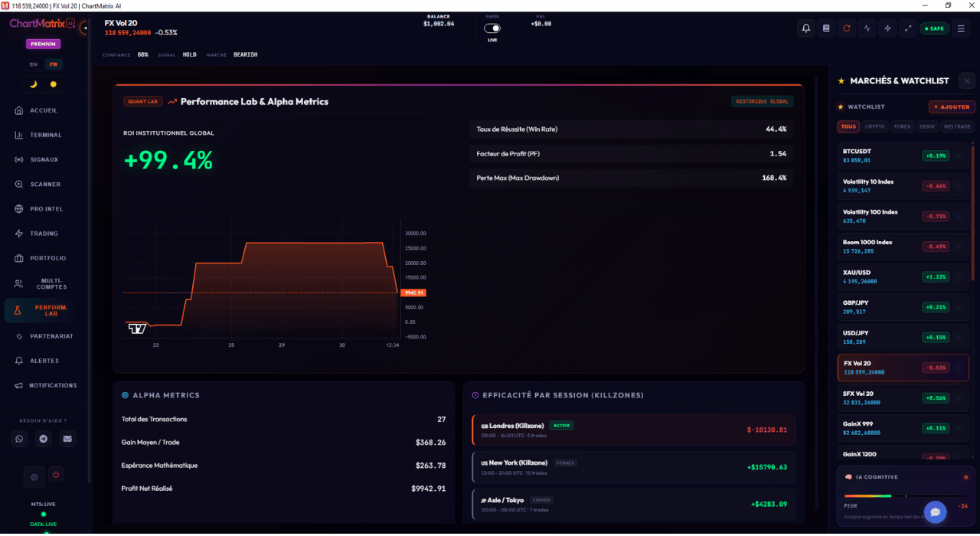This screenshot has height=536, width=980.
Task: Click the red power logout icon
Action: 55,475
